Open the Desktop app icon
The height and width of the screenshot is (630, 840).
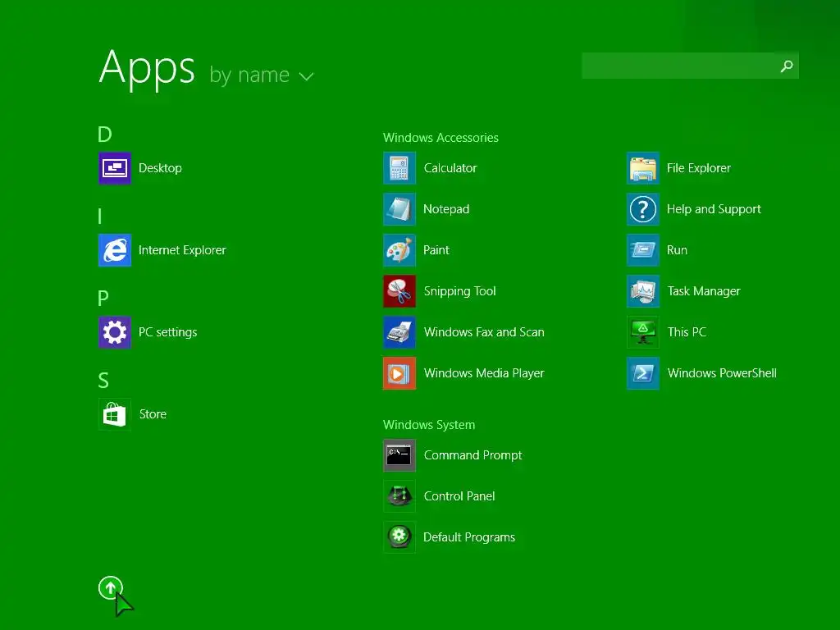pyautogui.click(x=115, y=168)
